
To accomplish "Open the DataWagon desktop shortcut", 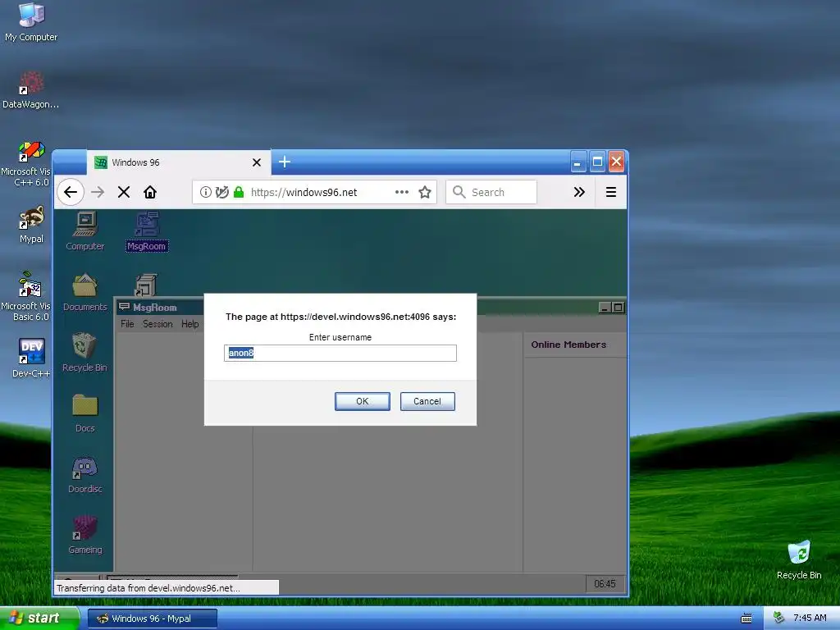I will [30, 90].
